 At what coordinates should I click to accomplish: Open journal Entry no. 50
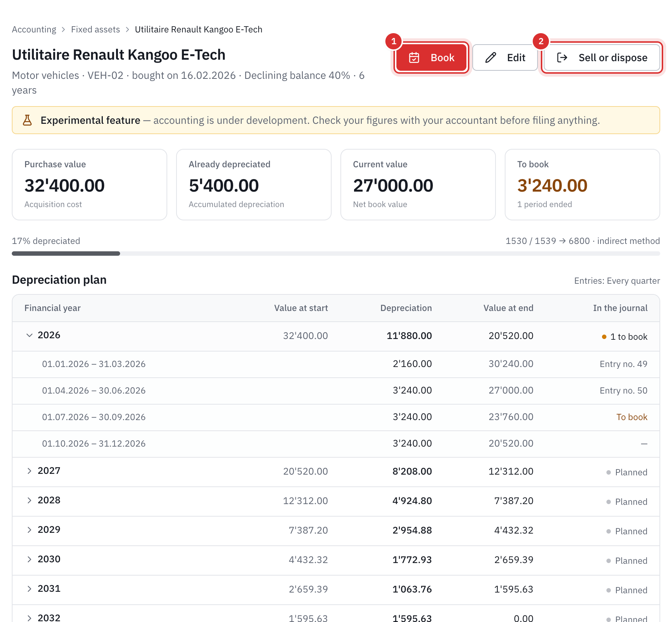[623, 391]
